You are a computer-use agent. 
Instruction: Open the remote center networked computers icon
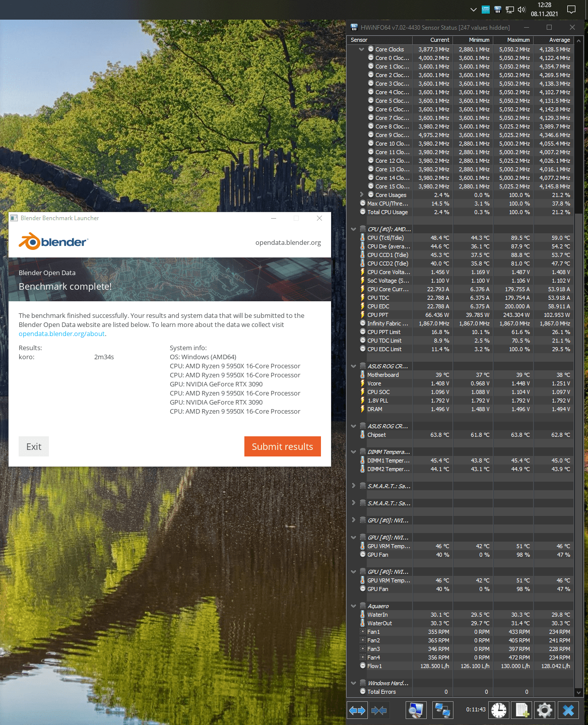(443, 710)
